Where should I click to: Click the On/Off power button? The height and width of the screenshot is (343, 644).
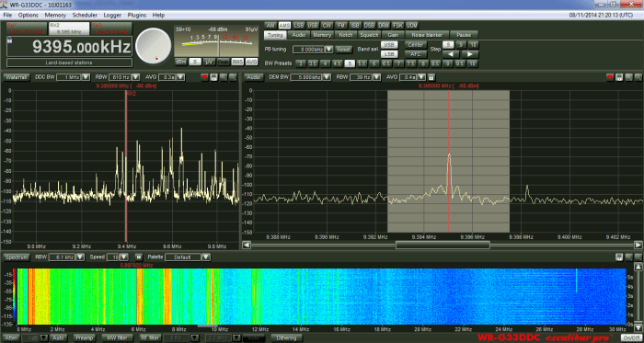coord(631,338)
